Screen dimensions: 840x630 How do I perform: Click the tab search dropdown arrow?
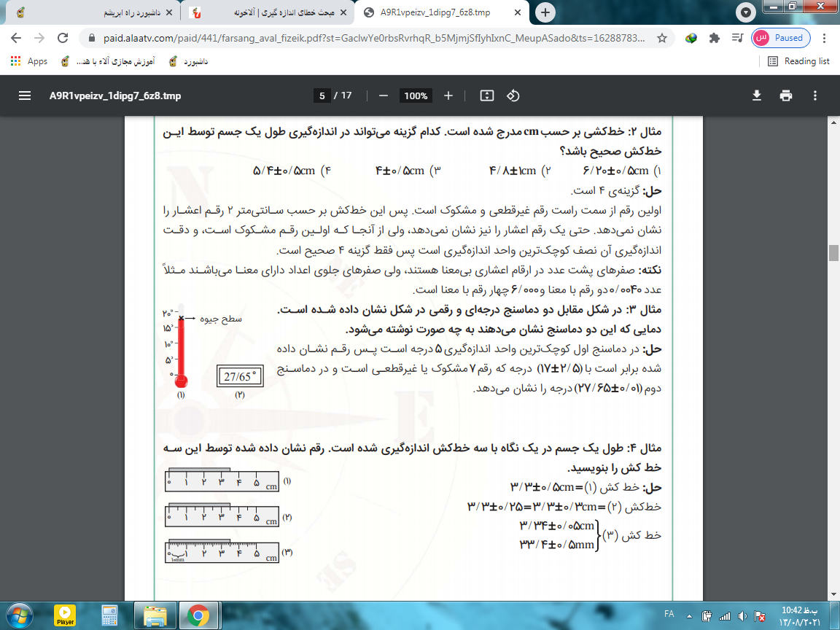[x=745, y=12]
